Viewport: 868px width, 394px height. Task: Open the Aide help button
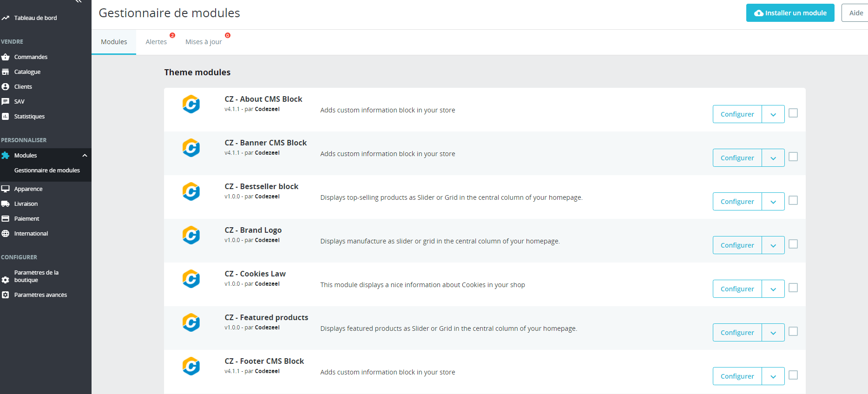pos(856,13)
